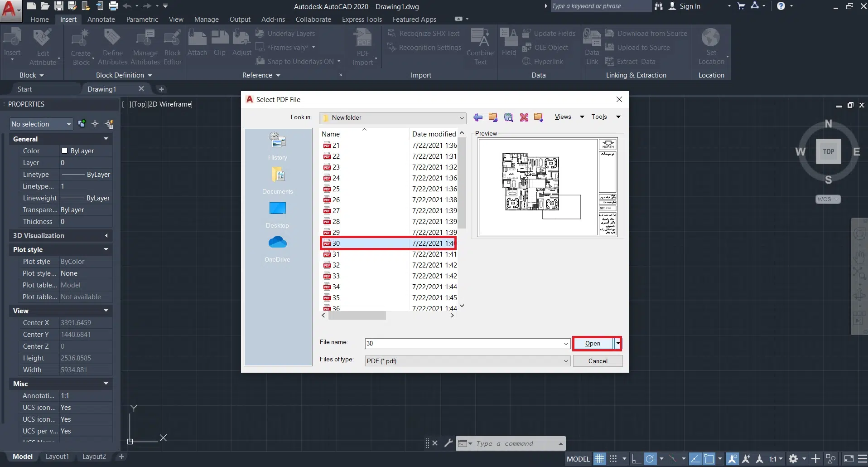This screenshot has height=467, width=868.
Task: Click the Search the Web icon
Action: coord(509,117)
